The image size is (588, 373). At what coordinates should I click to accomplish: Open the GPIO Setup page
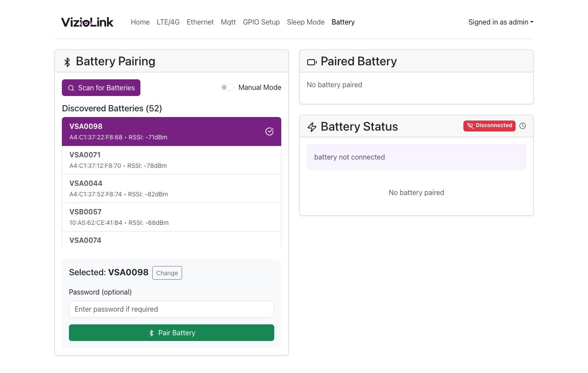pyautogui.click(x=261, y=22)
